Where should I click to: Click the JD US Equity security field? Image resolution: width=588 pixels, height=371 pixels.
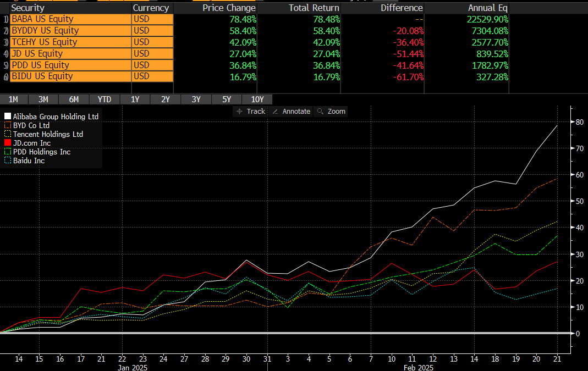coord(70,54)
